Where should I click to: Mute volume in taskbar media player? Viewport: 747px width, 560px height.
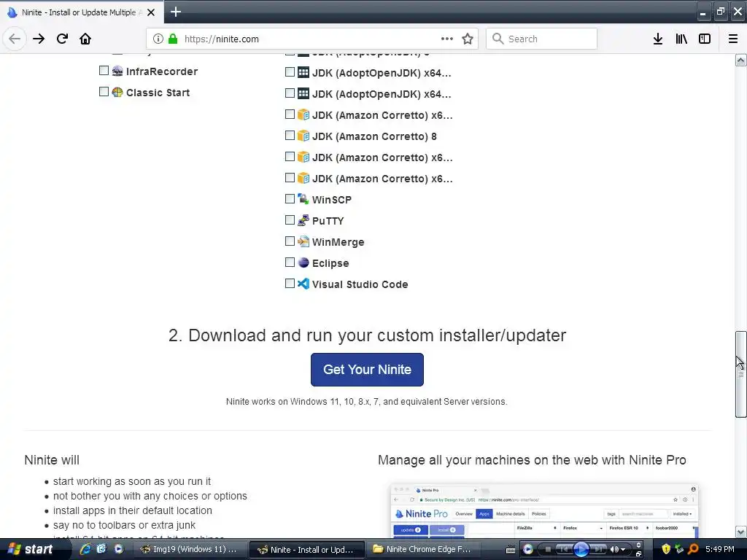click(614, 550)
